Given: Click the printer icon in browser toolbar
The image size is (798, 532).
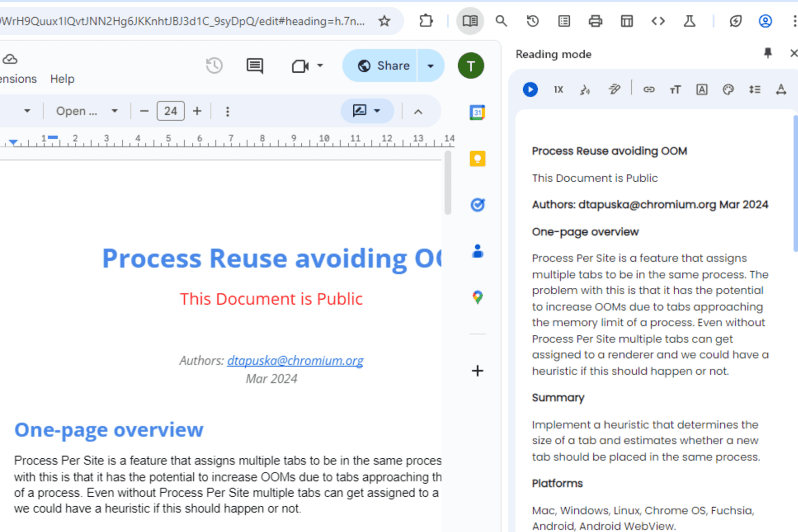Looking at the screenshot, I should (x=595, y=21).
